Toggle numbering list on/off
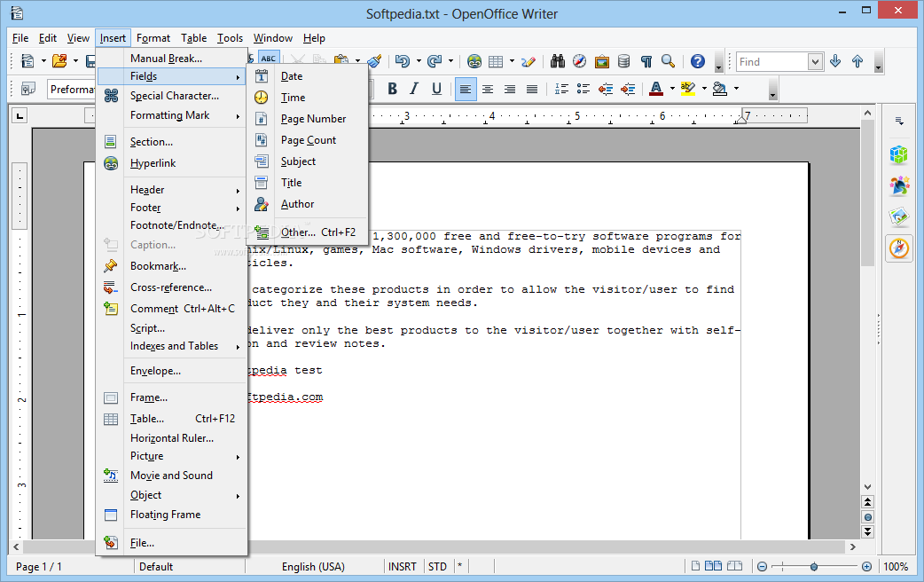Screen dimensions: 924x582 tap(561, 89)
